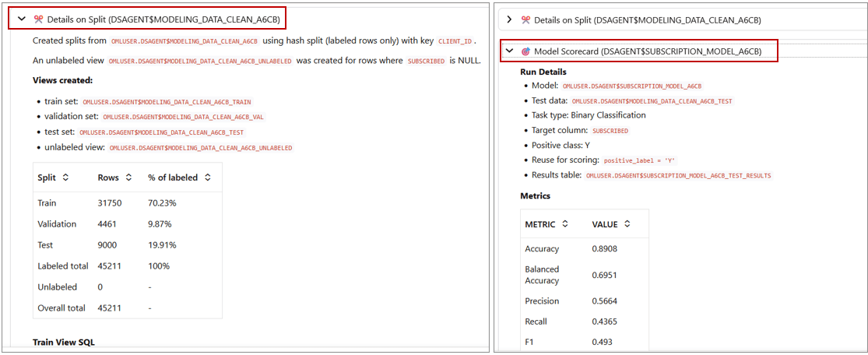
Task: Click the sort icon beside Rows header
Action: point(128,177)
